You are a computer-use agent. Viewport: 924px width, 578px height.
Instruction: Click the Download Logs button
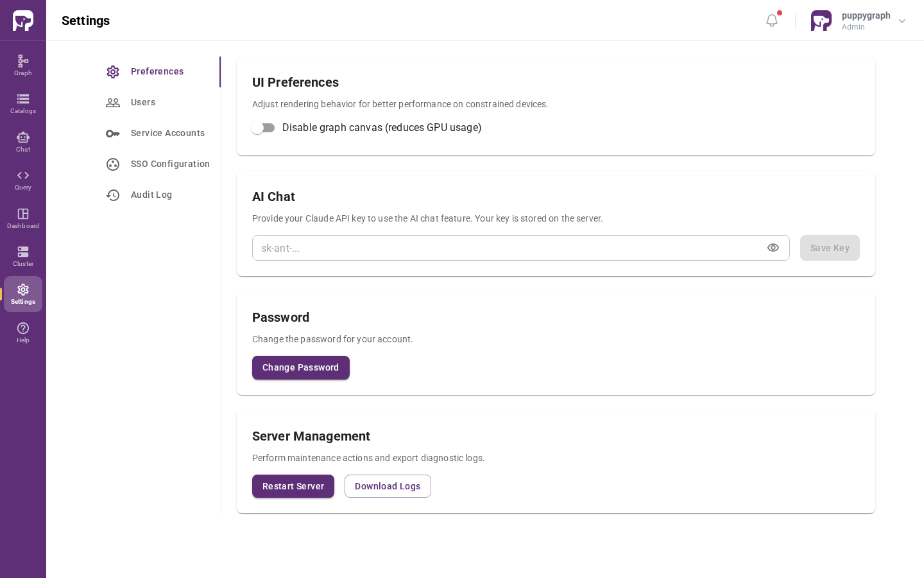tap(388, 486)
